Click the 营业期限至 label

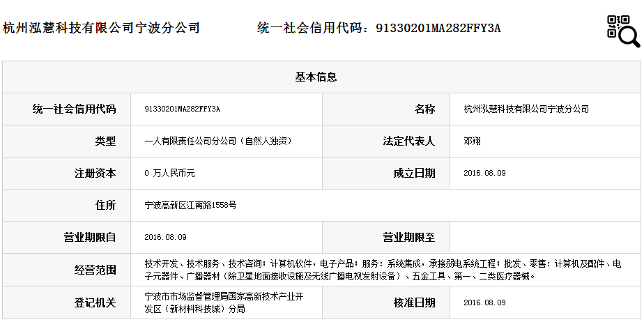pyautogui.click(x=408, y=238)
